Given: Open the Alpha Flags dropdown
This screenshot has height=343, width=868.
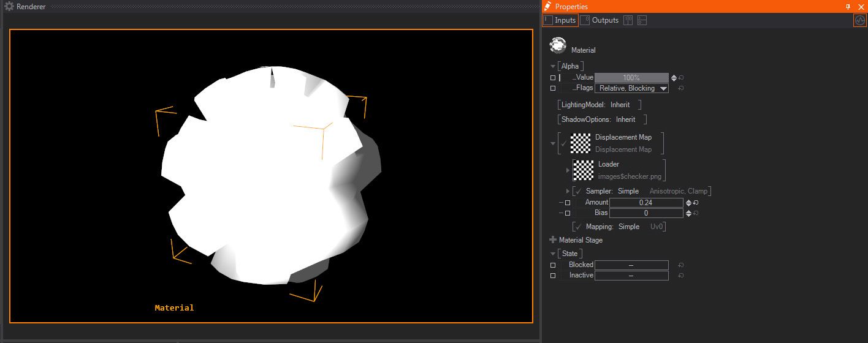Looking at the screenshot, I should pyautogui.click(x=631, y=88).
